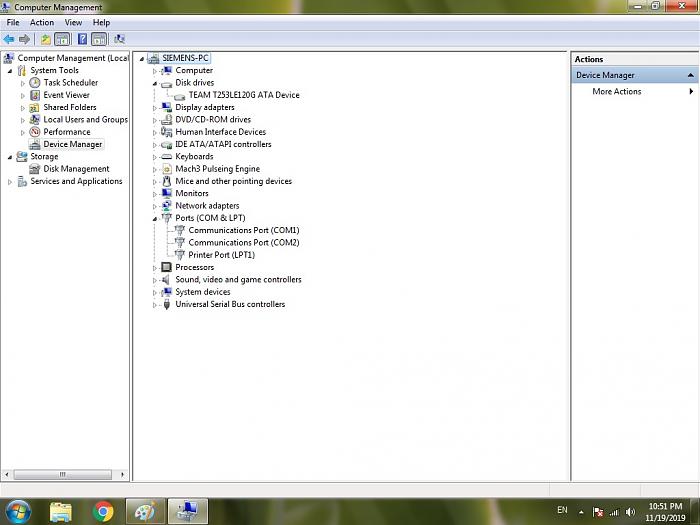Screen dimensions: 700x525
Task: Expand Services and Applications in left tree
Action: [x=10, y=182]
